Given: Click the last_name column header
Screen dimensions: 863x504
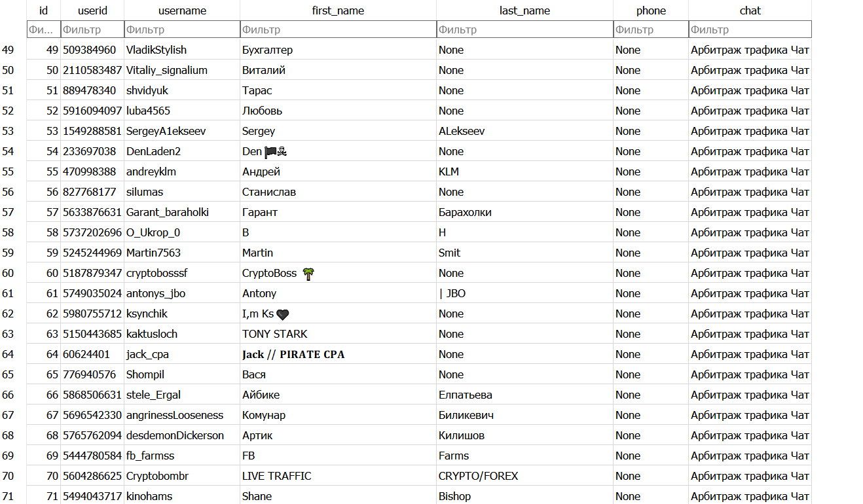Looking at the screenshot, I should click(524, 10).
